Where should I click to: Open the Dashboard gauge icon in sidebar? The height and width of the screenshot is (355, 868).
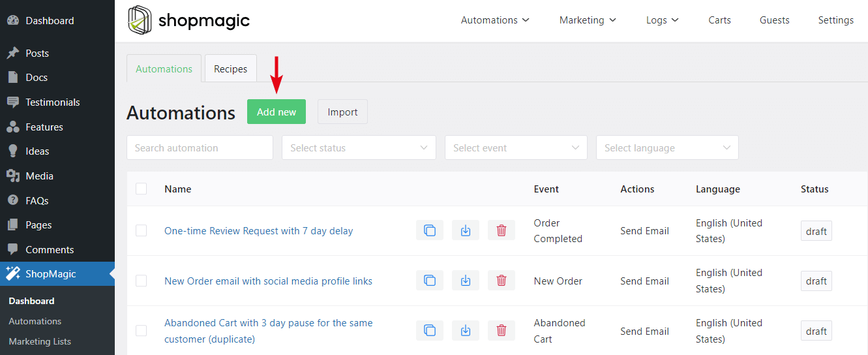pyautogui.click(x=12, y=20)
